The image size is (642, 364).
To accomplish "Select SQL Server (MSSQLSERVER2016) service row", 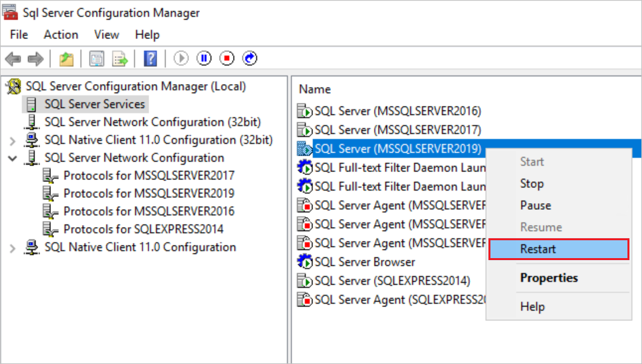I will (x=397, y=111).
